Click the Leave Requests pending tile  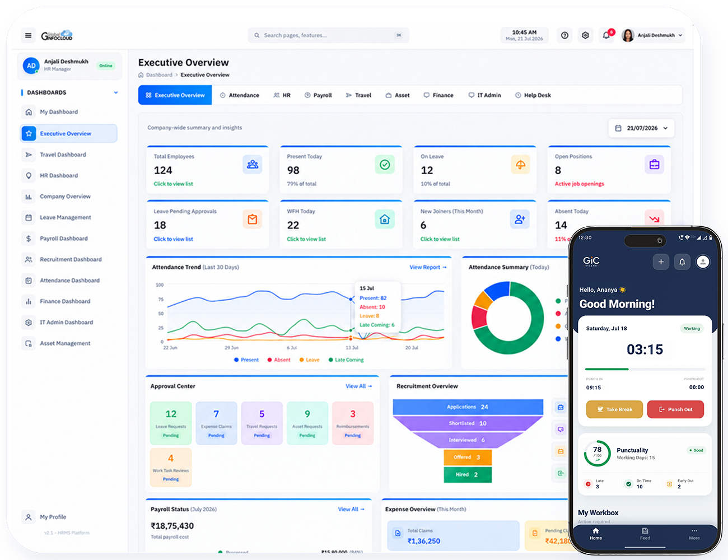point(171,423)
